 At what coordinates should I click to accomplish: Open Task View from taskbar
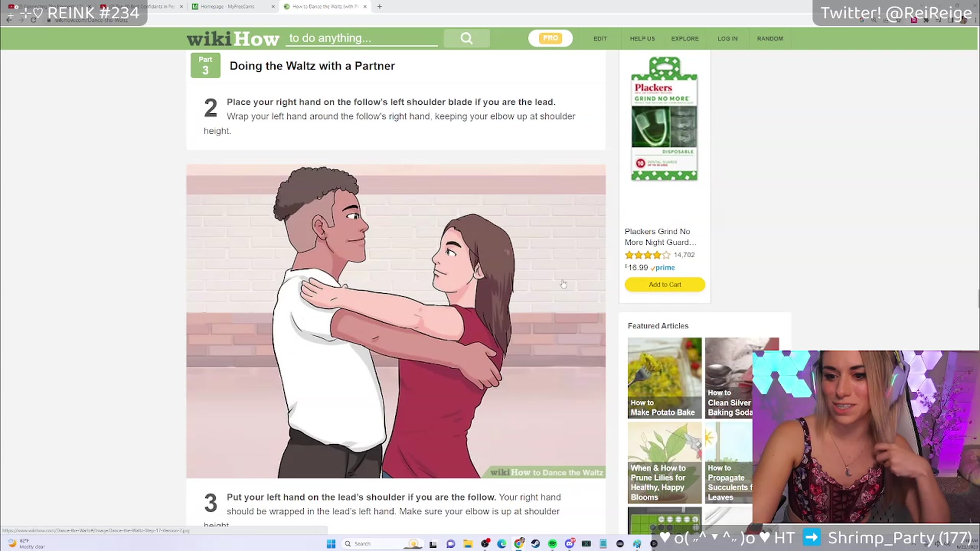(433, 544)
